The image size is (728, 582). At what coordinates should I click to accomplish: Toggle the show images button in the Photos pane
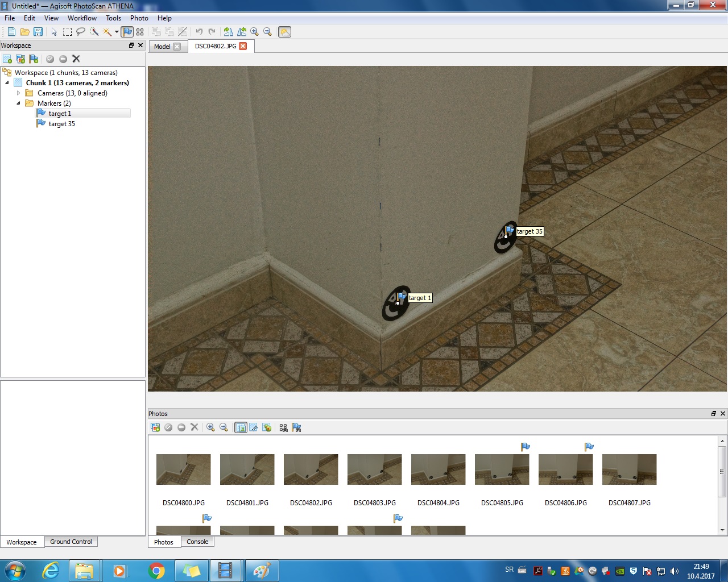(241, 427)
